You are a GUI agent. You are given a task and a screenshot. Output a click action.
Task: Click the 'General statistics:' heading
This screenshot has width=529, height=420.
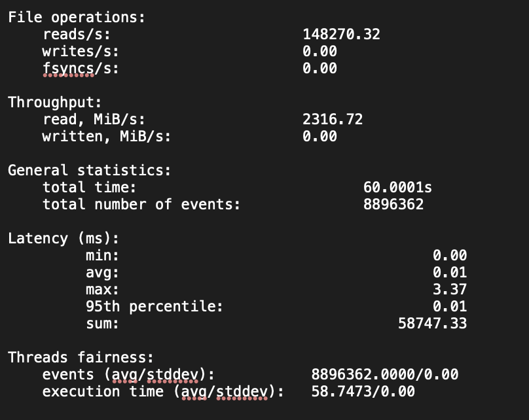point(90,170)
